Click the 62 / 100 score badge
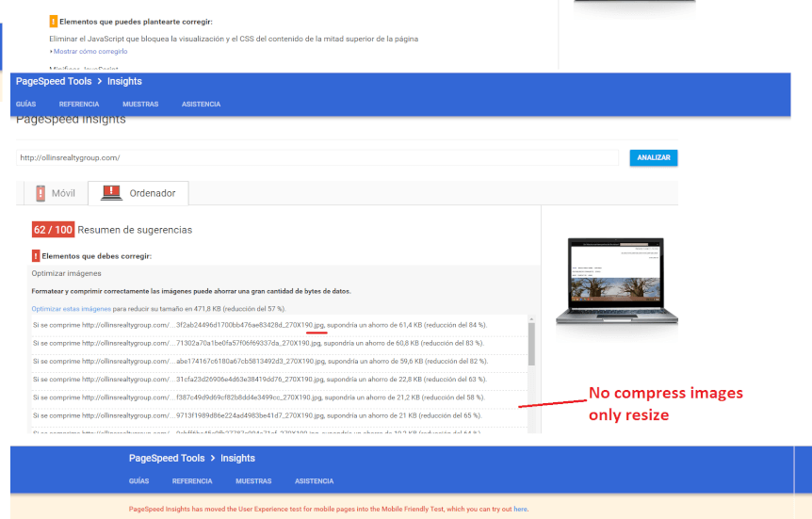Viewport: 812px width, 519px height. click(53, 230)
